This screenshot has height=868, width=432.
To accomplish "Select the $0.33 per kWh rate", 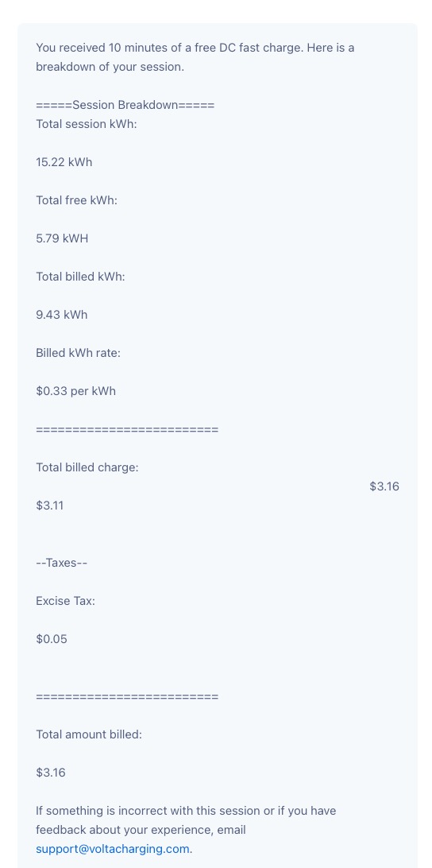I will pos(75,391).
